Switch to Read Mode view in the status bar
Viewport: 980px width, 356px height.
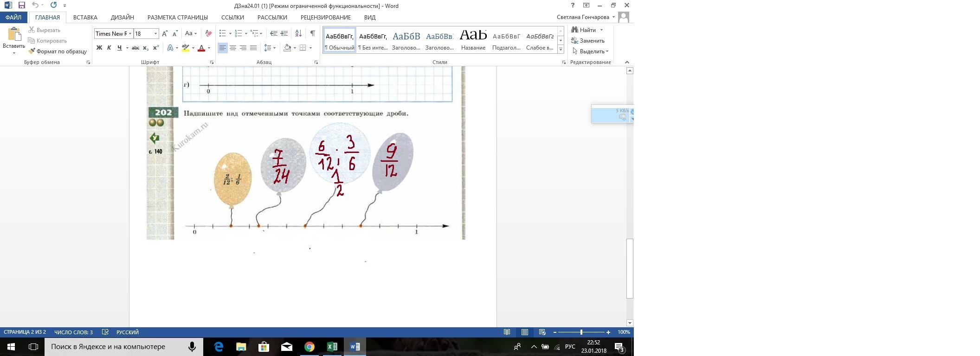point(507,332)
